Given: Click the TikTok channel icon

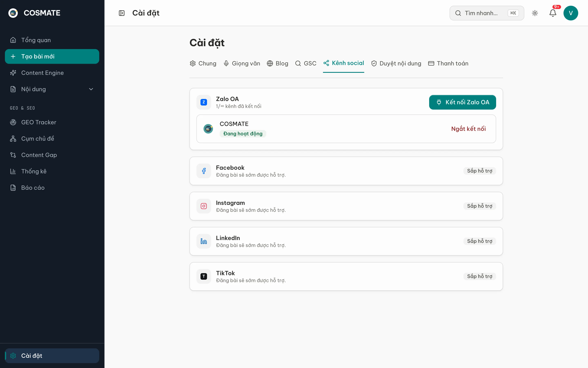Looking at the screenshot, I should (x=204, y=276).
